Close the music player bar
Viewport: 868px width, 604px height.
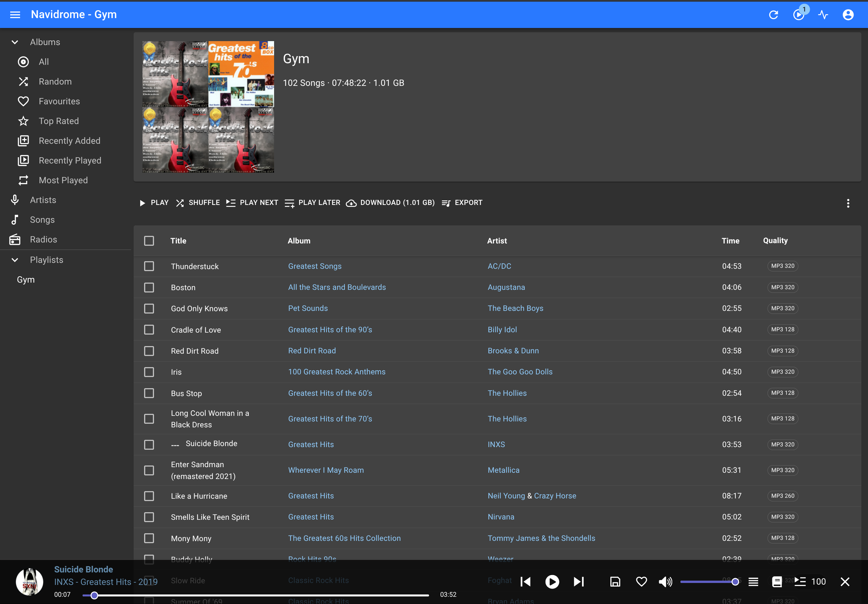coord(845,582)
